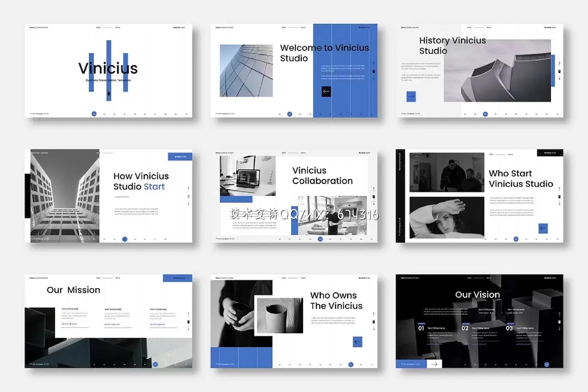Click scroll mouse icon on Our Mission slide
Image resolution: width=588 pixels, height=392 pixels.
tap(188, 322)
